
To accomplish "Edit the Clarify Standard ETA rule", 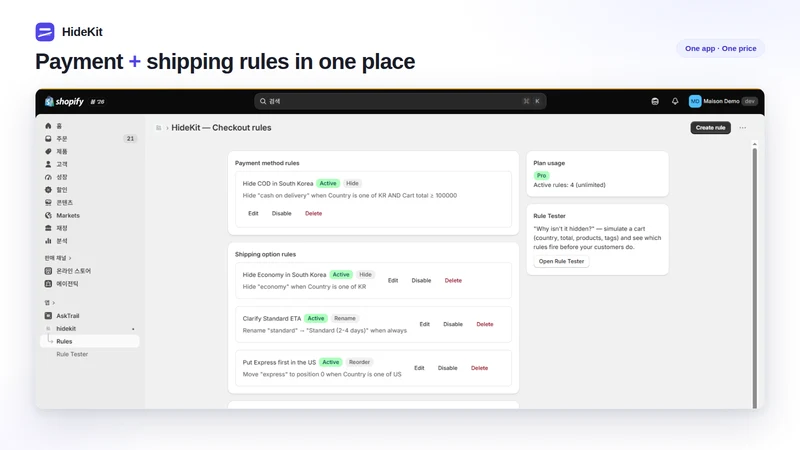I will click(x=424, y=324).
